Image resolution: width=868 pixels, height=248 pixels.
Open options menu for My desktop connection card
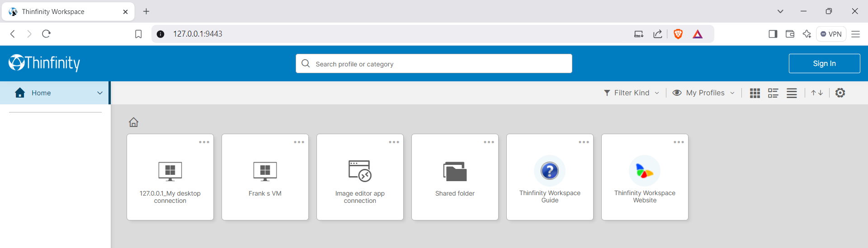204,142
